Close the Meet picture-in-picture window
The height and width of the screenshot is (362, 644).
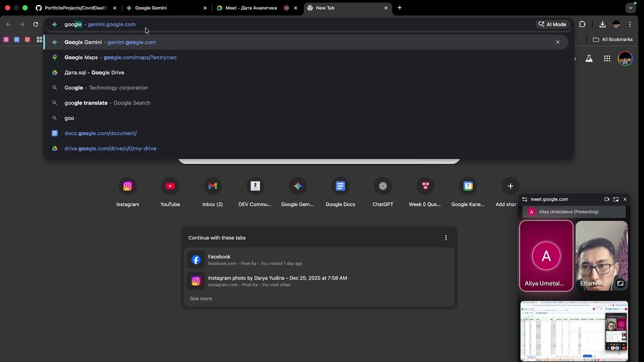click(x=625, y=199)
